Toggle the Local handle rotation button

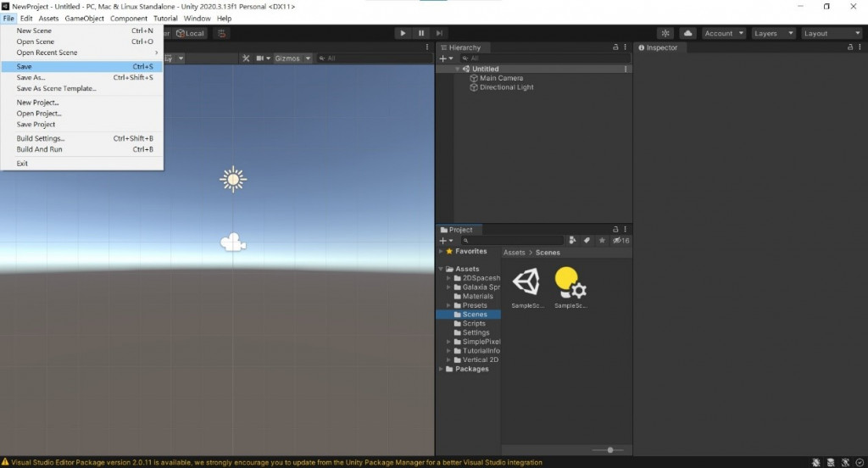(x=191, y=33)
